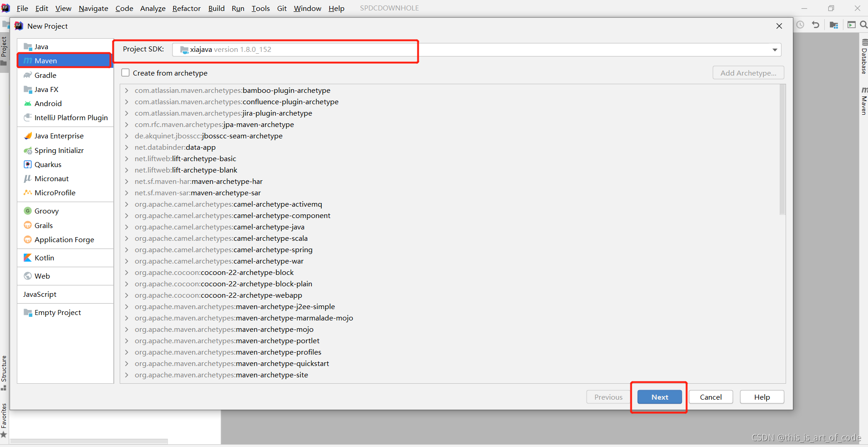Open the File menu
The image size is (868, 447).
click(x=22, y=8)
